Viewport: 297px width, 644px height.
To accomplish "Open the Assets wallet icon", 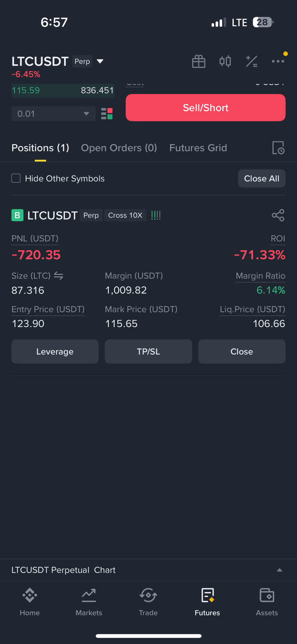I will click(267, 595).
